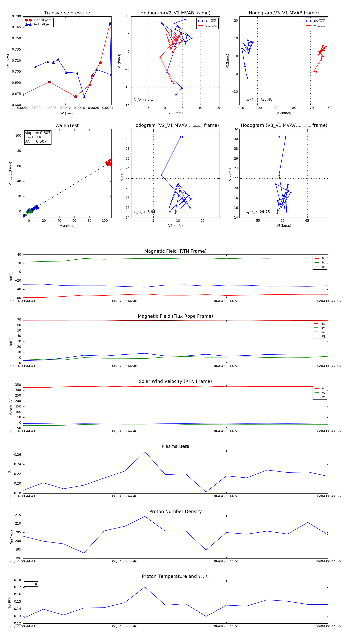This screenshot has width=351, height=644.
Task: Select the "By'" legend entry
Action: point(320,328)
